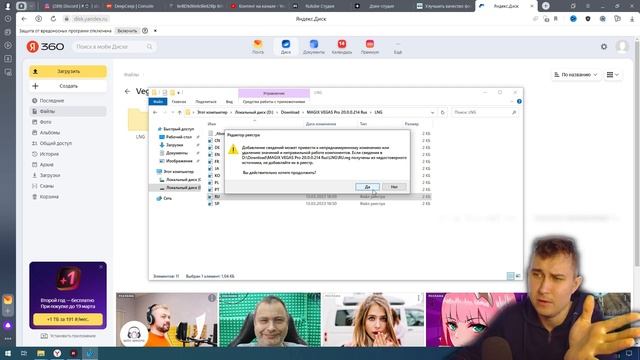Open the Календарь service icon

(x=342, y=47)
